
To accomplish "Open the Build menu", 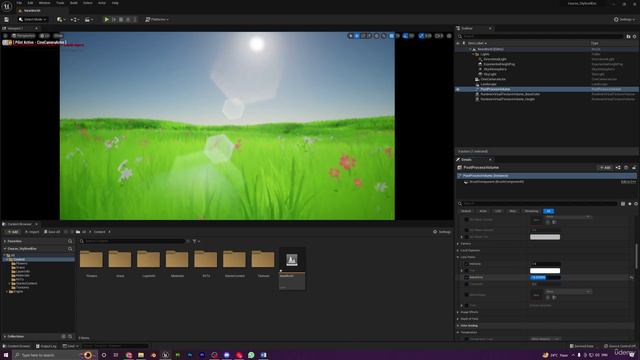I will point(73,3).
